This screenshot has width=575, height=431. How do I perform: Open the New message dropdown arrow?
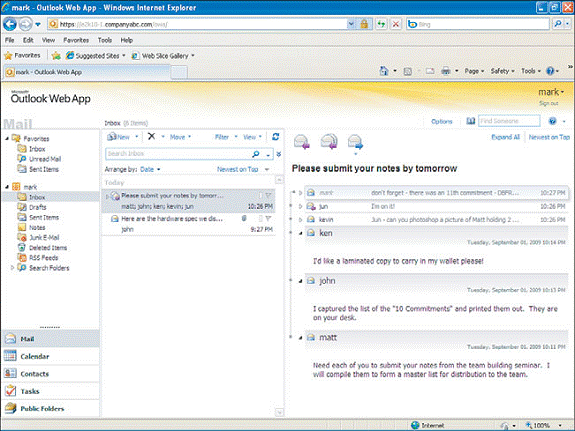(136, 137)
